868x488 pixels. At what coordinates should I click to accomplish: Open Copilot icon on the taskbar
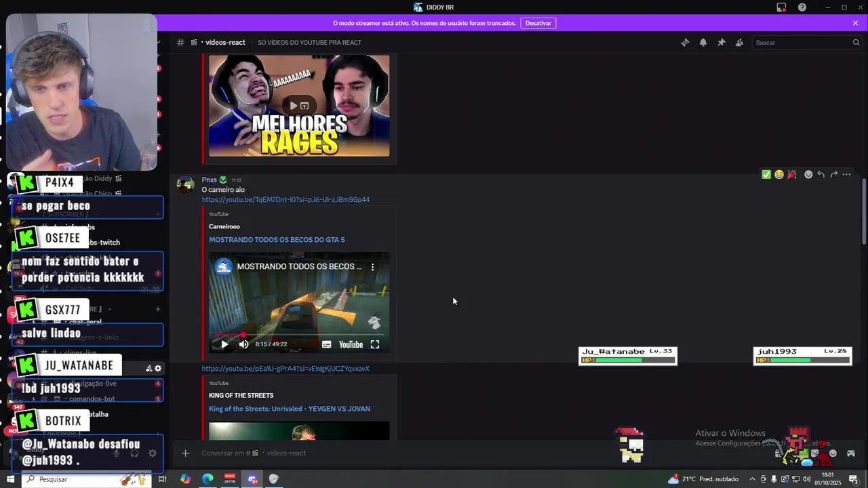[185, 479]
